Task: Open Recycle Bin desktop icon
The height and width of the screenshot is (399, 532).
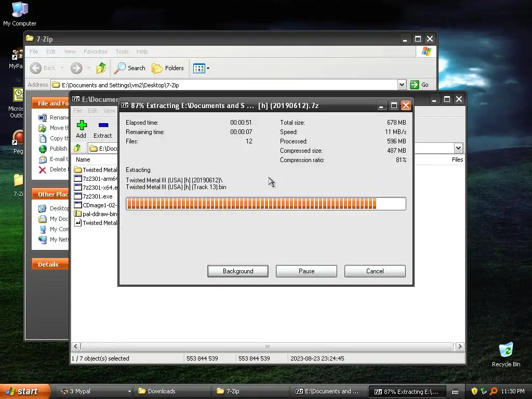Action: point(506,354)
